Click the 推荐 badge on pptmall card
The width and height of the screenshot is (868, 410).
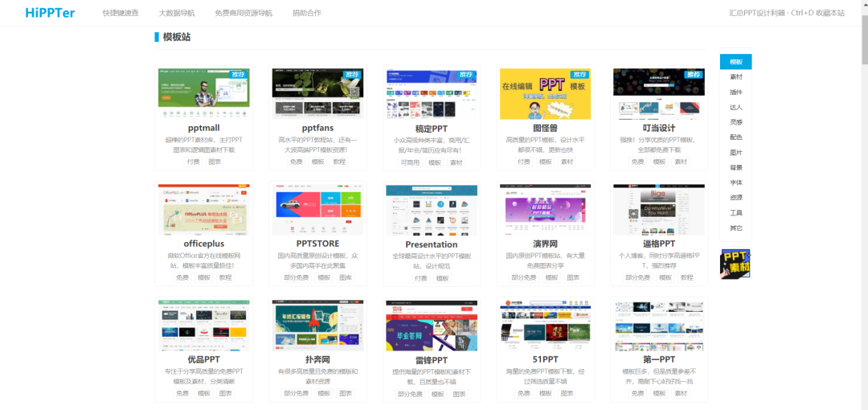[x=238, y=74]
